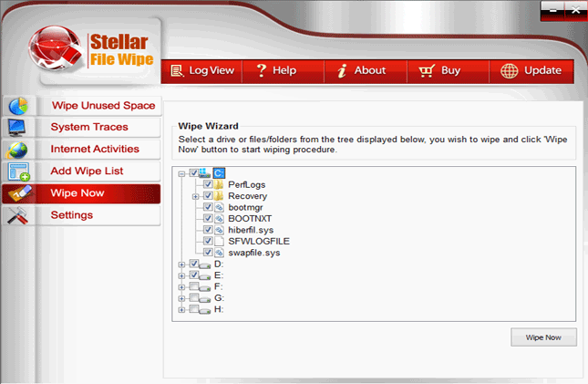This screenshot has width=588, height=384.
Task: Expand the H: drive node
Action: click(181, 310)
